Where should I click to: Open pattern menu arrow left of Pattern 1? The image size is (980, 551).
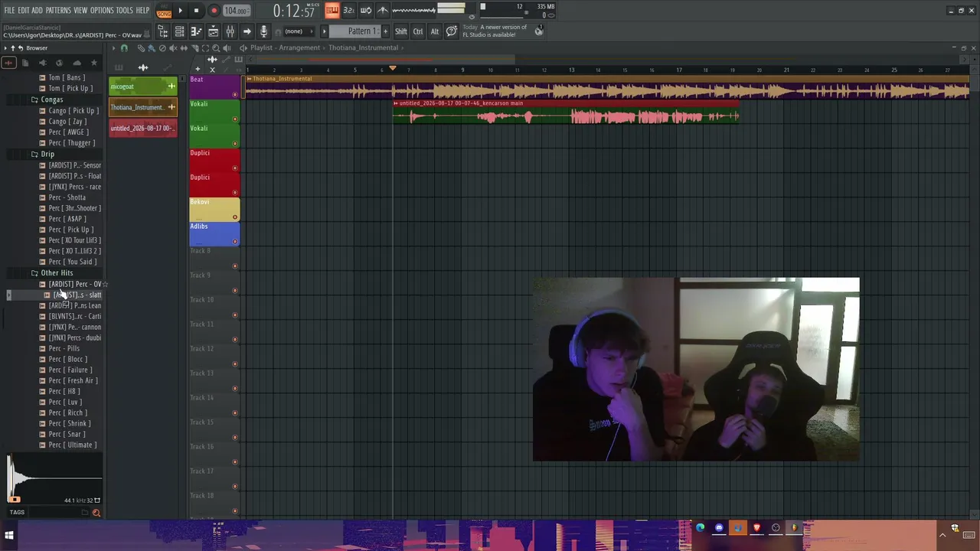click(324, 31)
